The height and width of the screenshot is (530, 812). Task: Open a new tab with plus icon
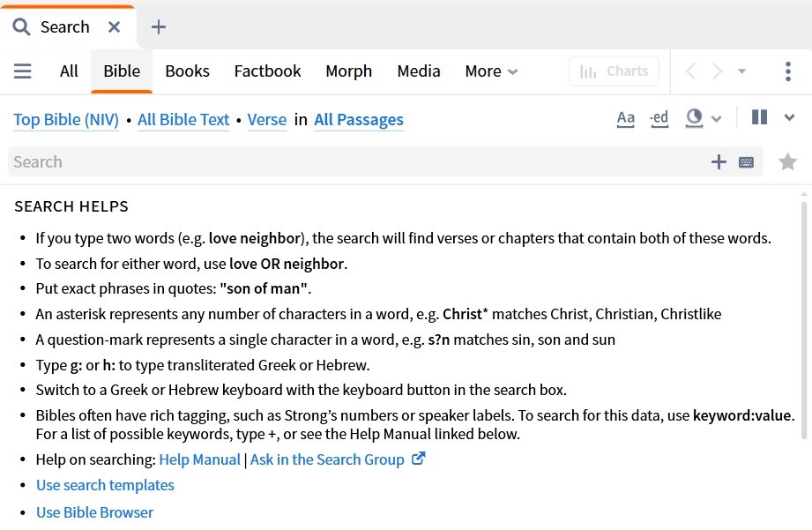click(x=159, y=27)
